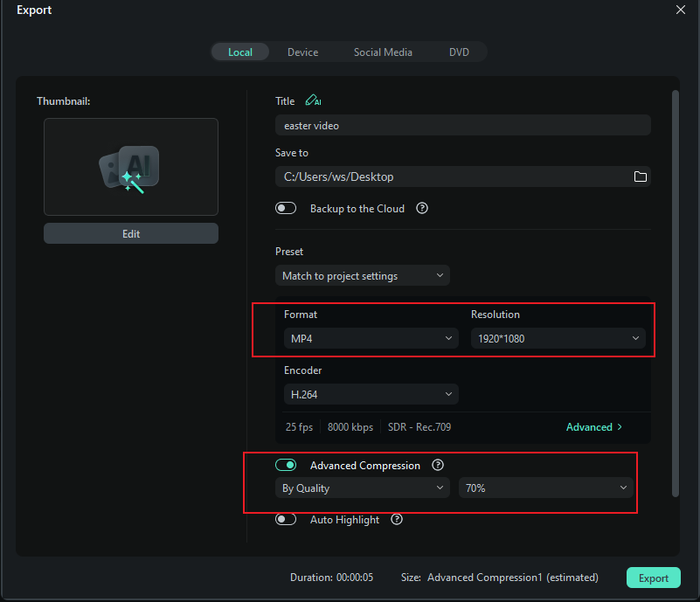Switch to the Device tab
Image resolution: width=700 pixels, height=602 pixels.
coord(302,52)
